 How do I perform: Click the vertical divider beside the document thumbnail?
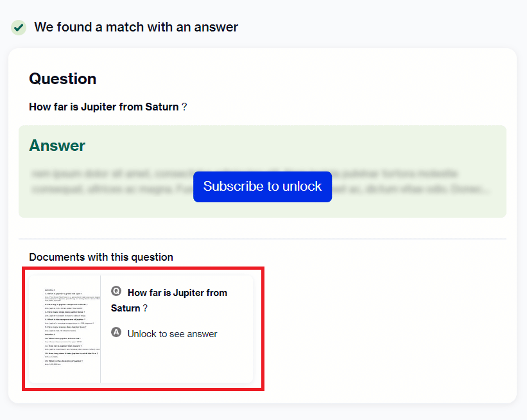click(101, 329)
